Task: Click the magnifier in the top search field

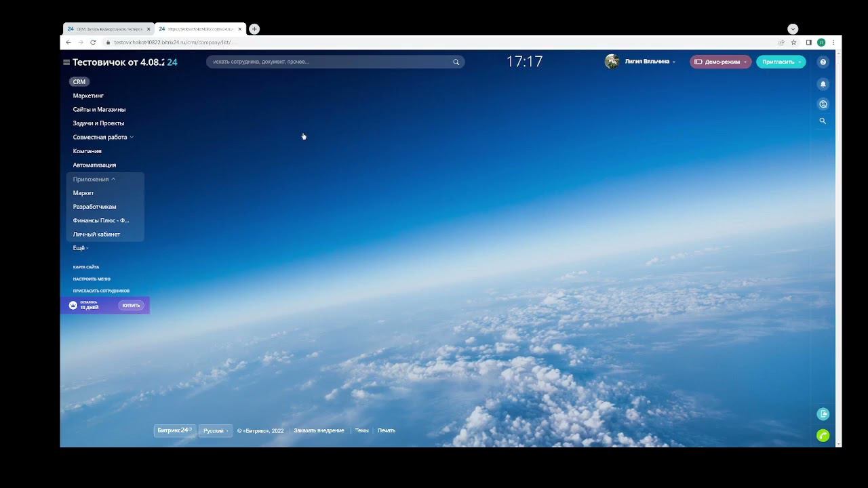Action: (x=456, y=62)
